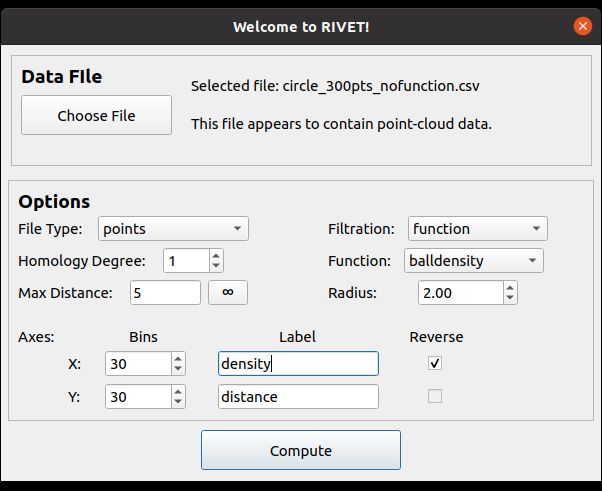
Task: Decrease Radius with down arrow
Action: click(x=510, y=298)
